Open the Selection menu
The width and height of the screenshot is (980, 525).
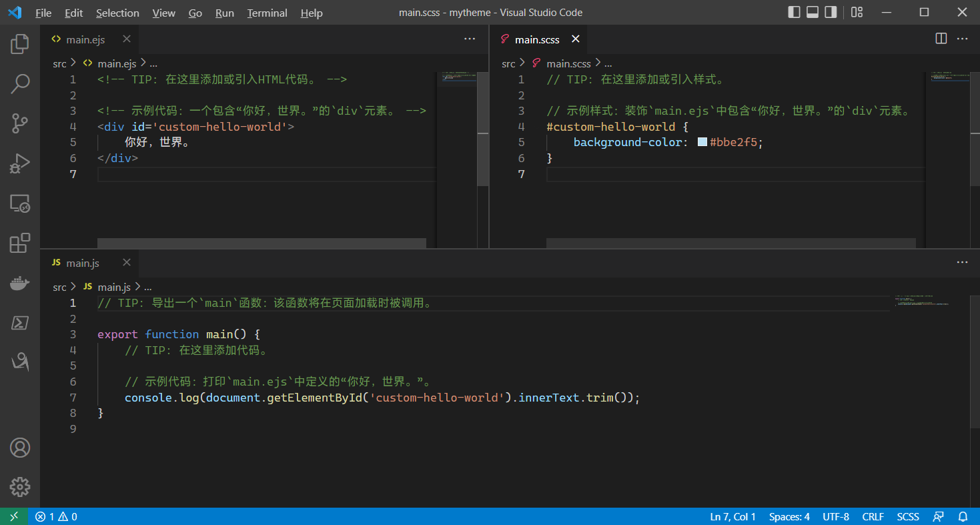tap(117, 13)
